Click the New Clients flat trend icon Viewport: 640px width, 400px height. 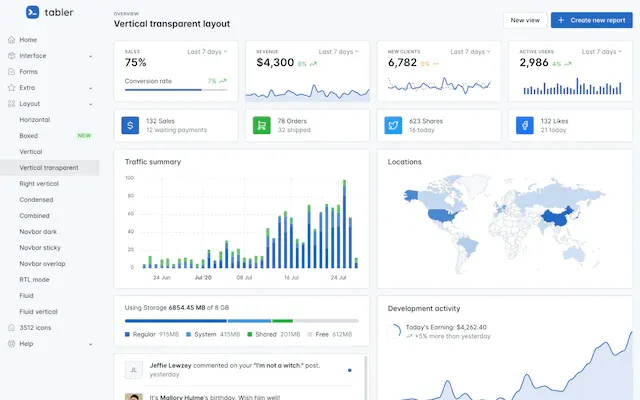click(436, 64)
